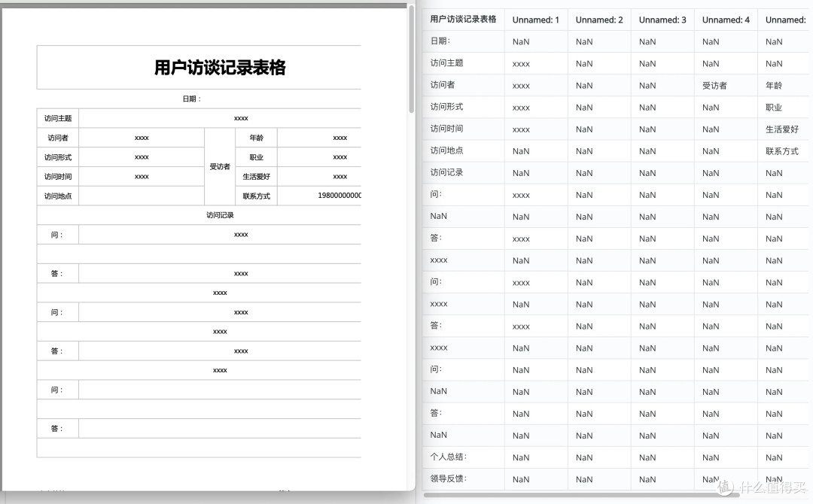Screen dimensions: 813x504
Task: Click the xxxx value beside 访问形式 in the document
Action: tap(142, 157)
